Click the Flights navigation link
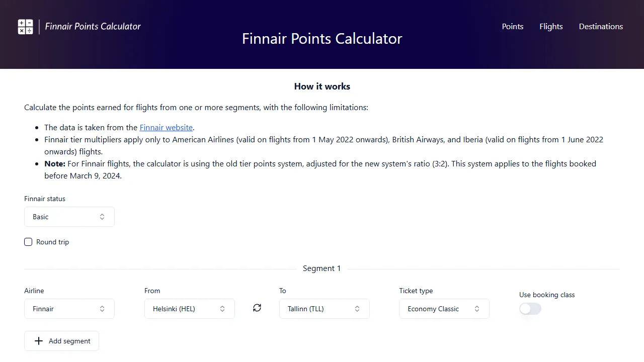 point(551,26)
